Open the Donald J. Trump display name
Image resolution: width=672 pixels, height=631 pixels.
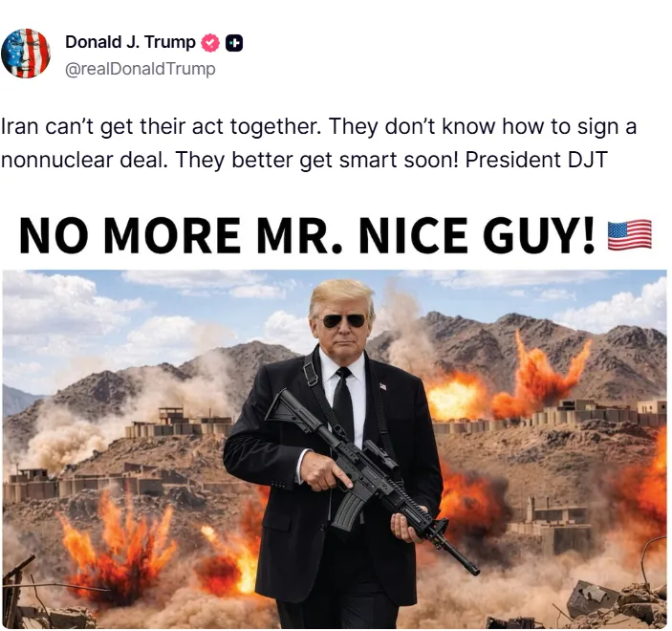tap(130, 42)
